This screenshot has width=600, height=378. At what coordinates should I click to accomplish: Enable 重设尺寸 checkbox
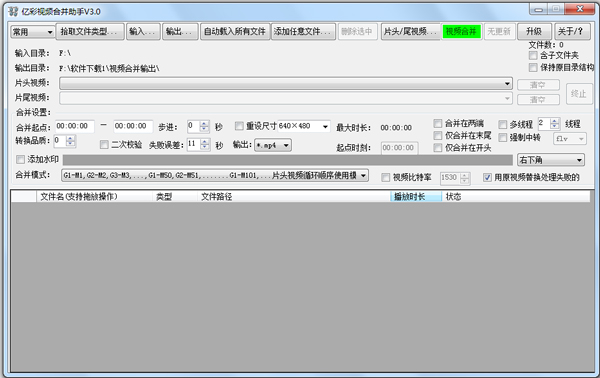coord(239,125)
